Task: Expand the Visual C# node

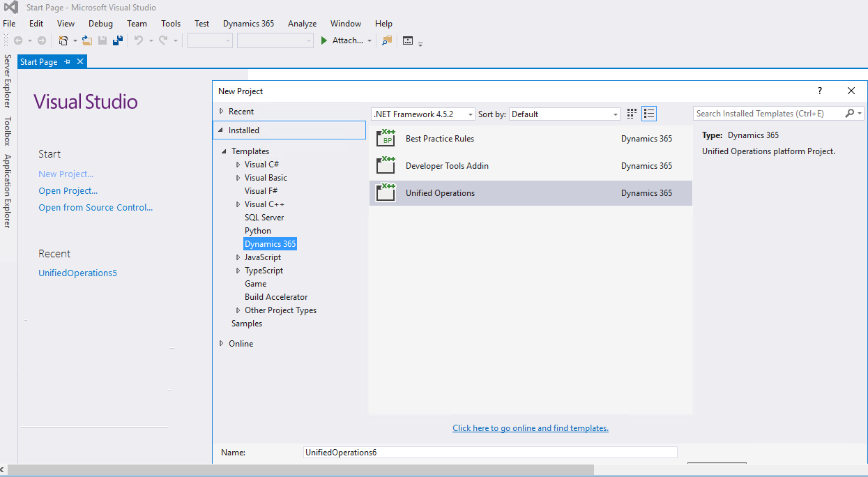Action: coord(238,165)
